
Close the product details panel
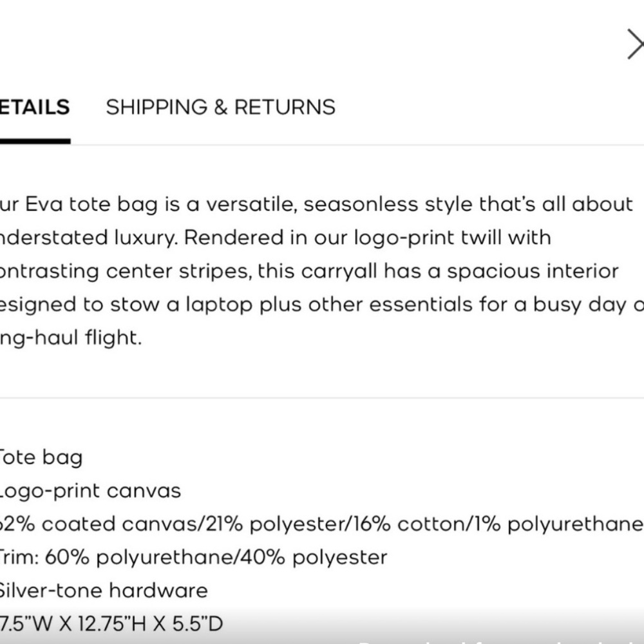click(x=636, y=44)
